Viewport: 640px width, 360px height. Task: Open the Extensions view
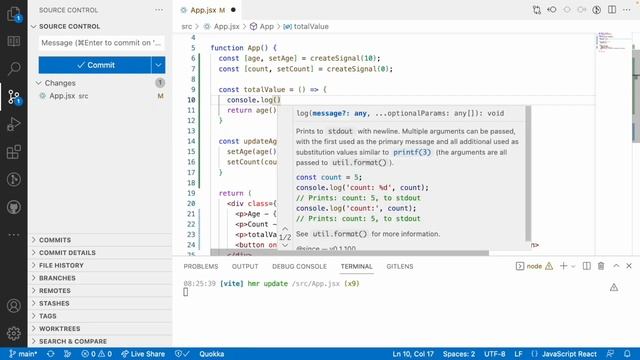(14, 152)
